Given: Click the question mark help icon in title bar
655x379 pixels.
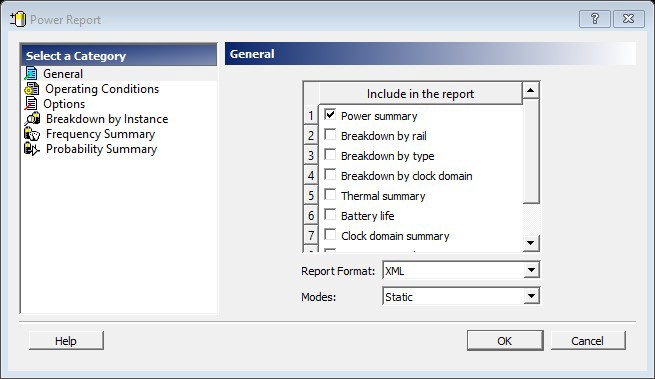Looking at the screenshot, I should tap(595, 19).
